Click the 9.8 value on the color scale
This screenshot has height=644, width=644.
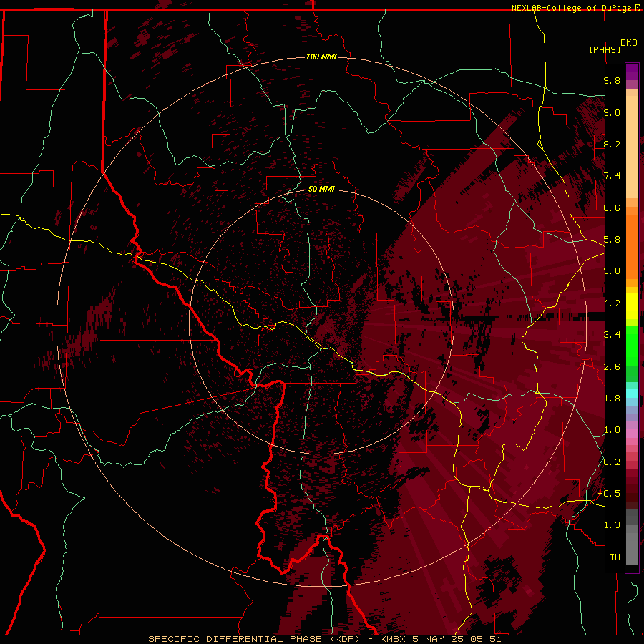[x=612, y=80]
